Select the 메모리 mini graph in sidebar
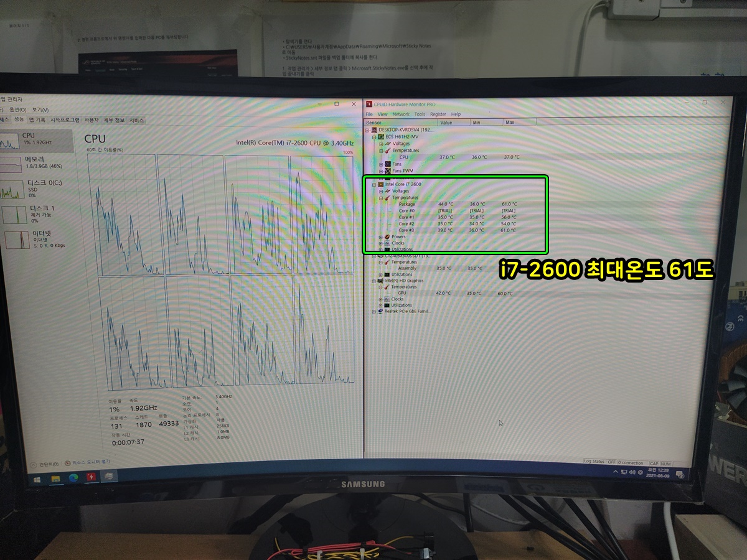 click(x=11, y=165)
